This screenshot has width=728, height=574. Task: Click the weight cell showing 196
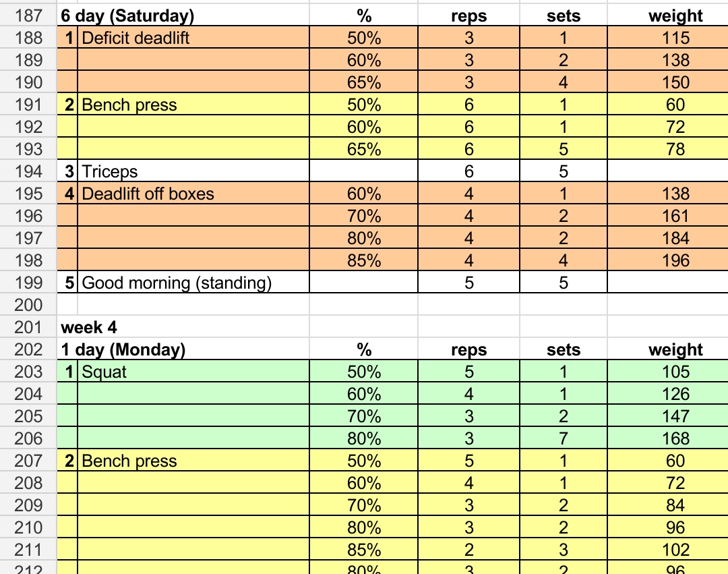pyautogui.click(x=675, y=260)
